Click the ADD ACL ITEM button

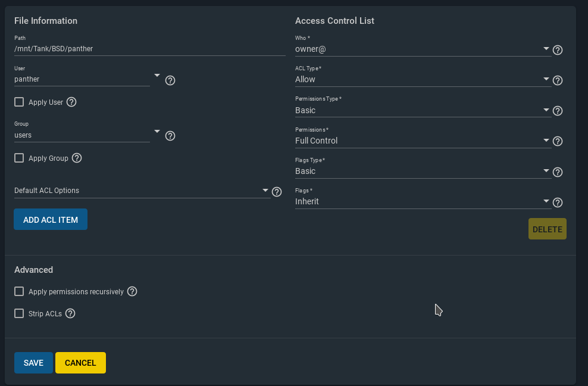tap(51, 219)
